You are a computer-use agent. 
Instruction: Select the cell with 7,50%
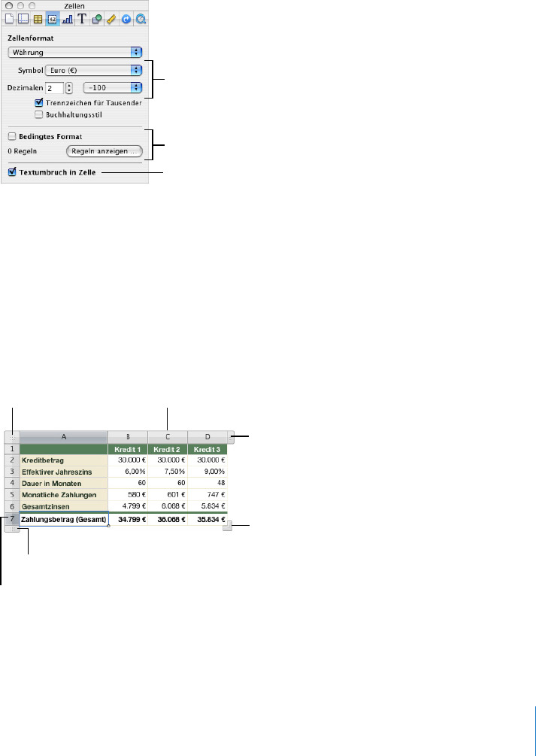point(168,472)
